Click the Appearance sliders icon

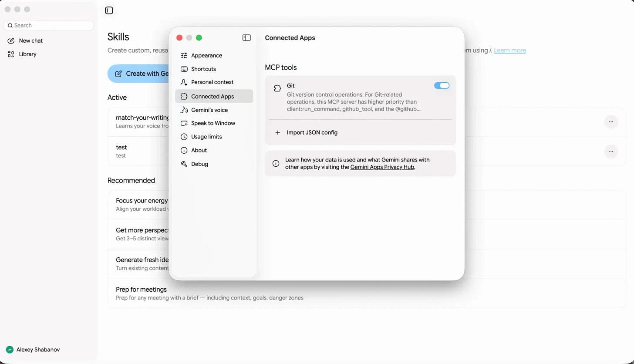[x=184, y=55]
